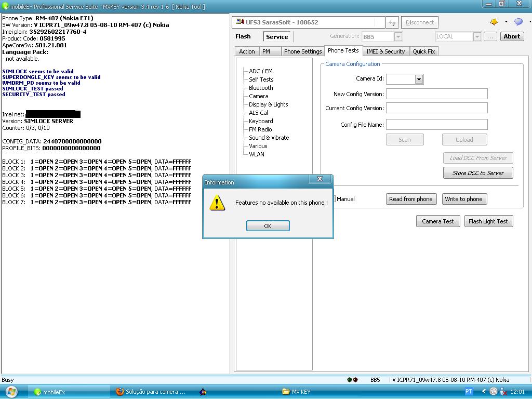Image resolution: width=532 pixels, height=399 pixels.
Task: Select Display & Lights tree item
Action: click(x=268, y=104)
